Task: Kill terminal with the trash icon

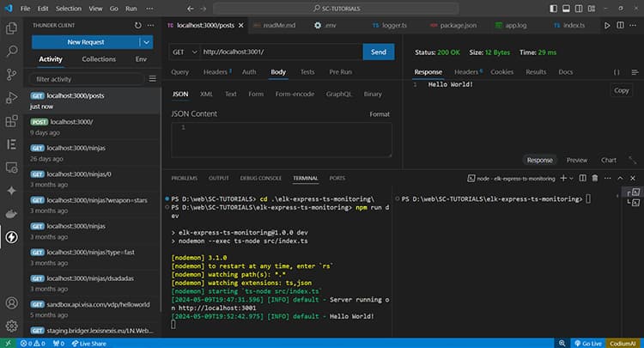Action: tap(594, 178)
